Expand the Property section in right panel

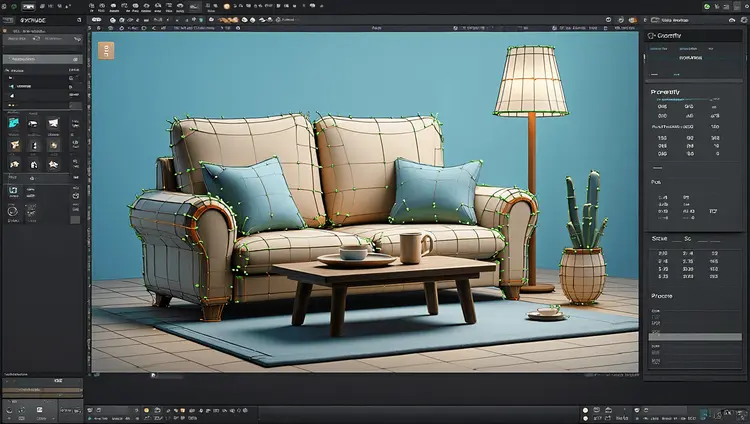point(666,92)
